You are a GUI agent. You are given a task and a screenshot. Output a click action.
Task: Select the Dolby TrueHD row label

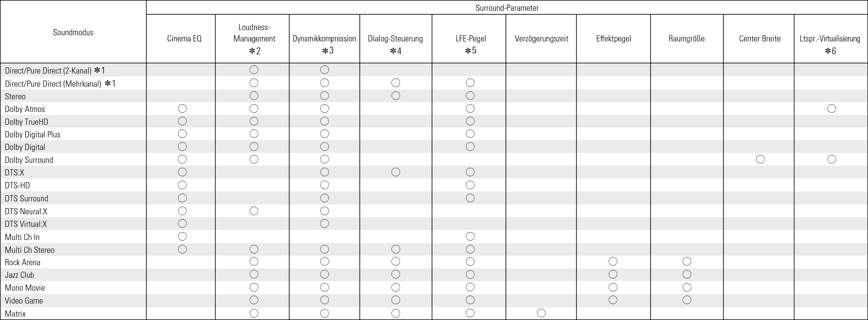coord(27,122)
